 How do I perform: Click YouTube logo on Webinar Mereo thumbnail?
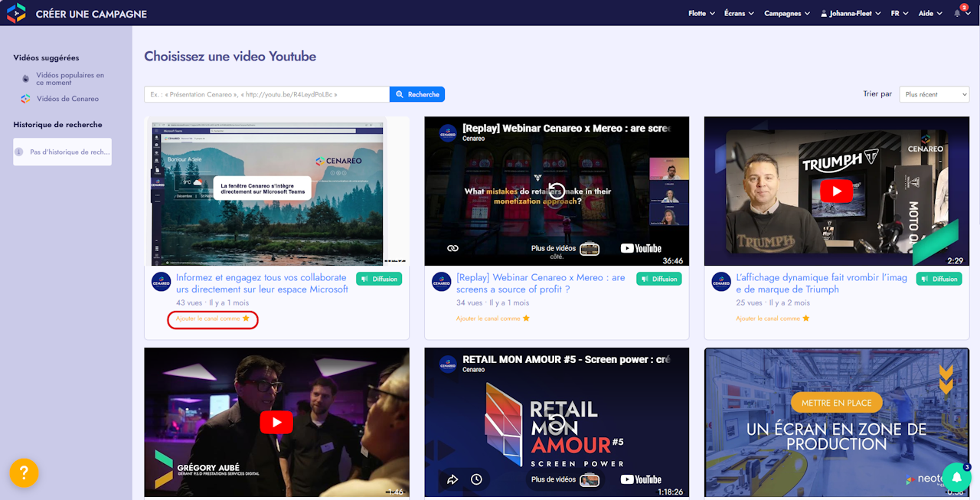[641, 248]
